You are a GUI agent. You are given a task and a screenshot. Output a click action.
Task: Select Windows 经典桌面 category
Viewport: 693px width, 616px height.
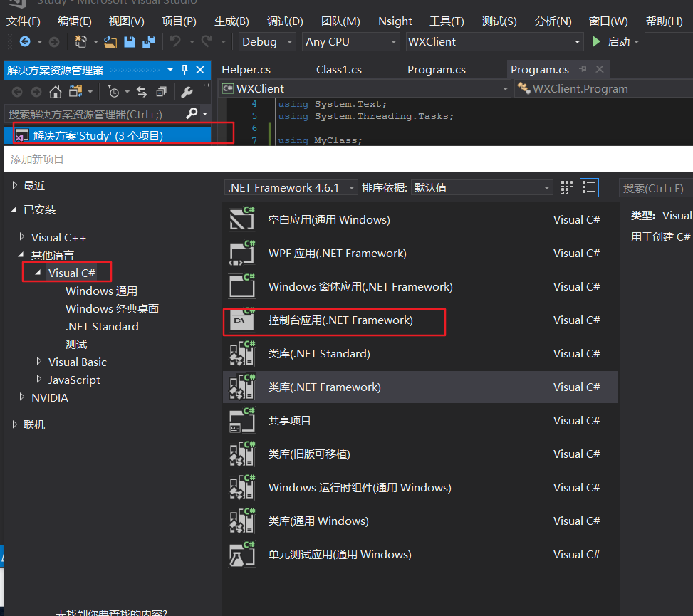[x=113, y=308]
